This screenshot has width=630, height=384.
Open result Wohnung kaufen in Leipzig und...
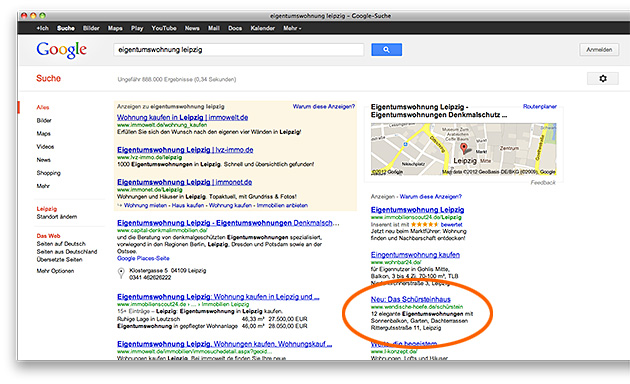pos(218,297)
